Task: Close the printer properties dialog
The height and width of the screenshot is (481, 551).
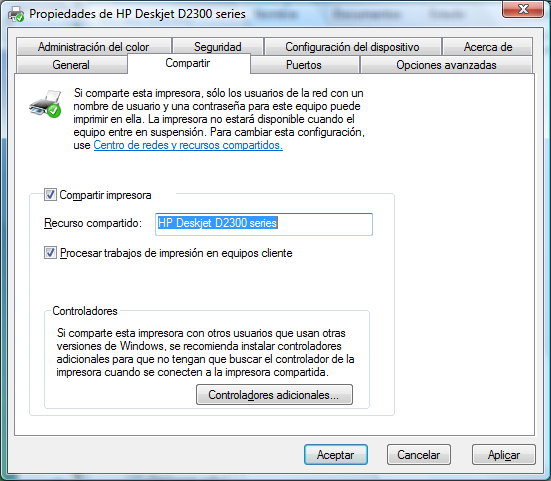Action: coord(523,9)
